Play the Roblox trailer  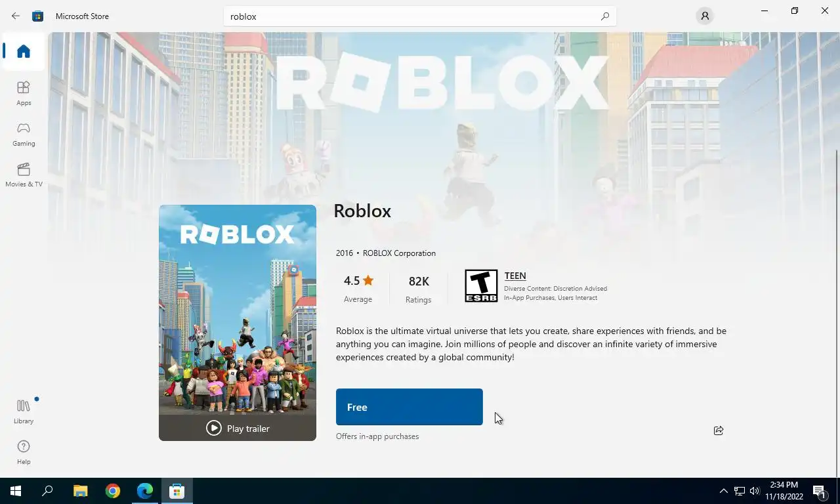(238, 428)
